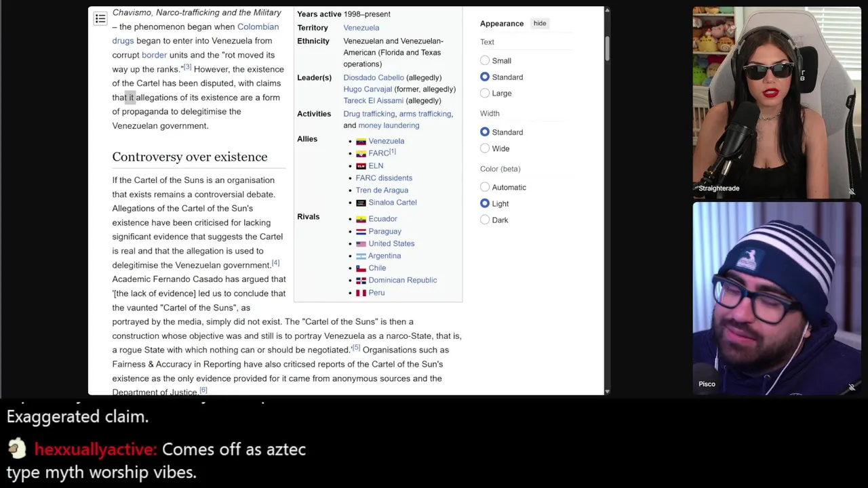Click the Sinaloa Cartel flag icon

(361, 203)
